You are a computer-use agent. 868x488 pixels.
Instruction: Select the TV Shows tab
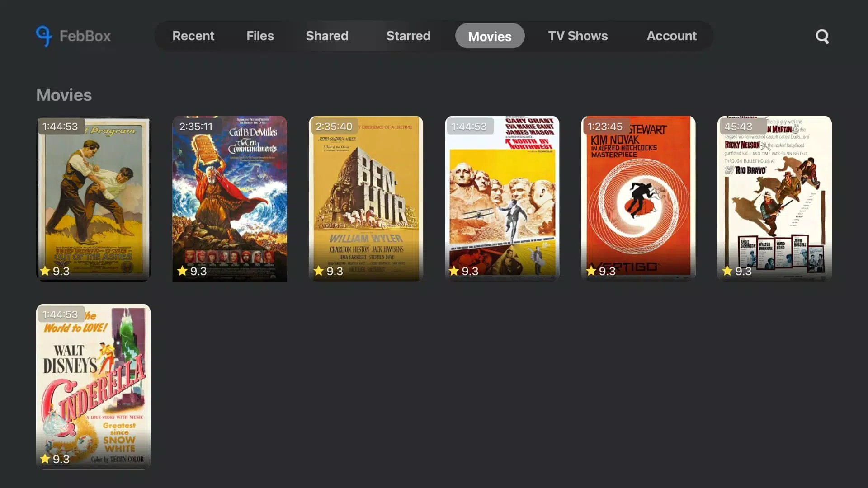click(578, 36)
